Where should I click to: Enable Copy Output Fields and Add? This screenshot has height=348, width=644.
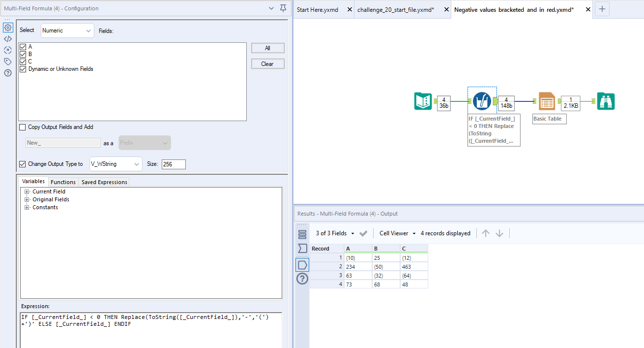pyautogui.click(x=23, y=127)
